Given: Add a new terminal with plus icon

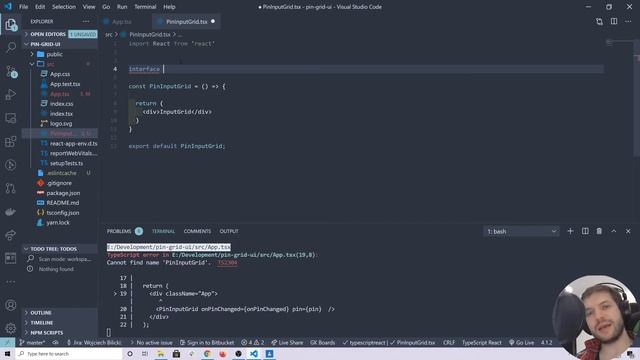Looking at the screenshot, I should click(570, 231).
